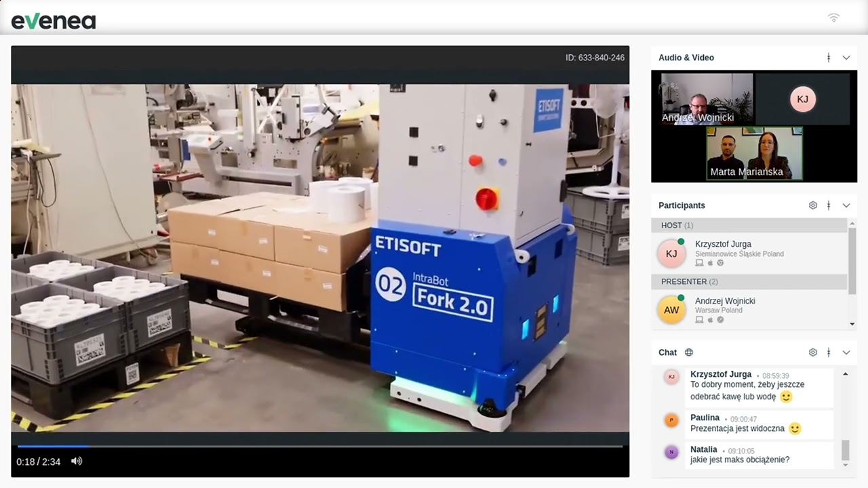Click Natalia's avatar in chat
This screenshot has width=868, height=488.
coord(671,452)
